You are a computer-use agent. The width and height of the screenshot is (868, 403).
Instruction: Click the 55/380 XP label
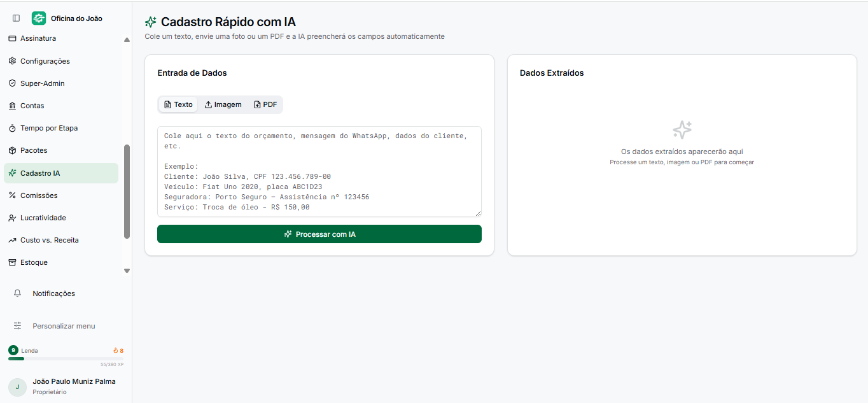coord(112,365)
